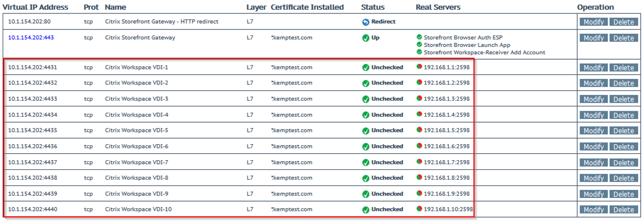
Task: Click real server status dot beside 192.168.1.9:2598
Action: pyautogui.click(x=419, y=193)
